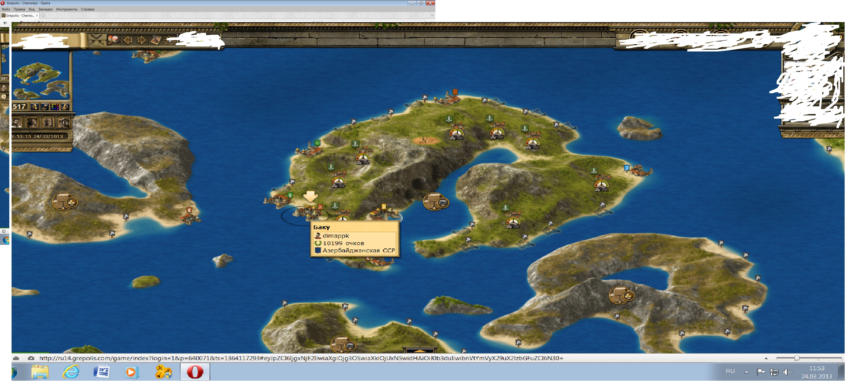Select the city Баку under the yellow arrow
868x385 pixels.
pyautogui.click(x=308, y=213)
